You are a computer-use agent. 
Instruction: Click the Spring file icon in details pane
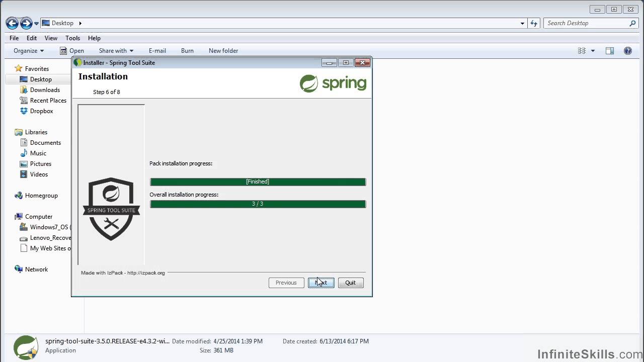(x=25, y=347)
